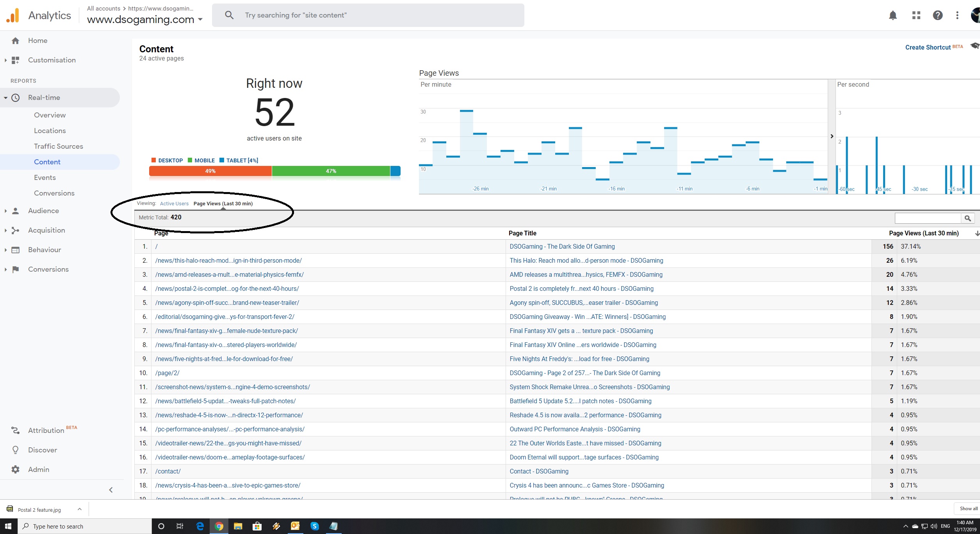Open the Overview real-time report
The width and height of the screenshot is (980, 534).
click(50, 115)
